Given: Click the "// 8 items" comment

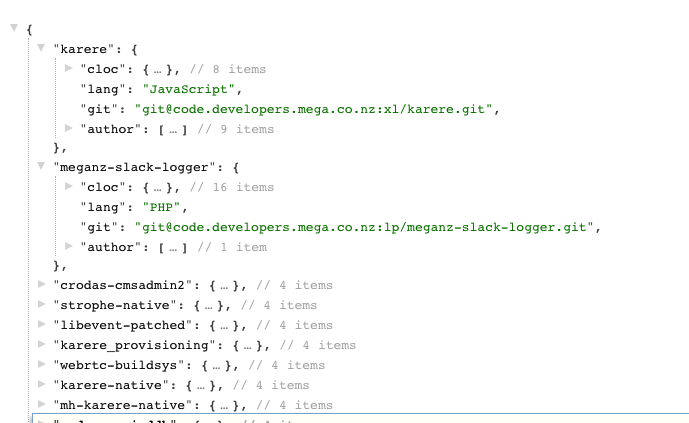Looking at the screenshot, I should click(x=228, y=69).
